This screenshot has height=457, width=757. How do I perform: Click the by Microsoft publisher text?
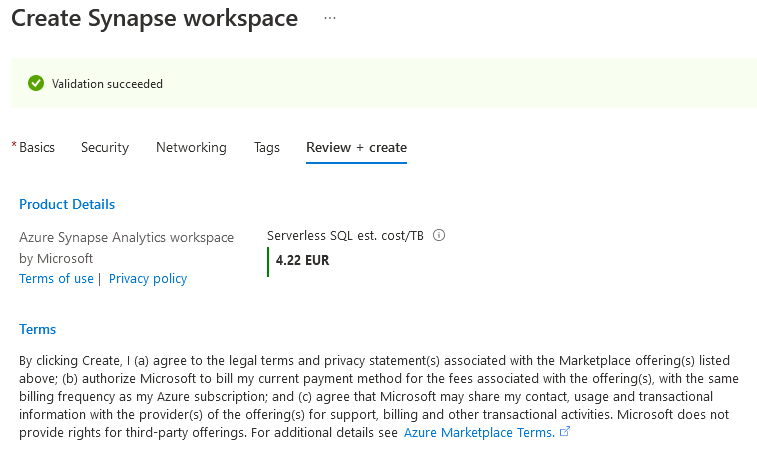[x=56, y=259]
